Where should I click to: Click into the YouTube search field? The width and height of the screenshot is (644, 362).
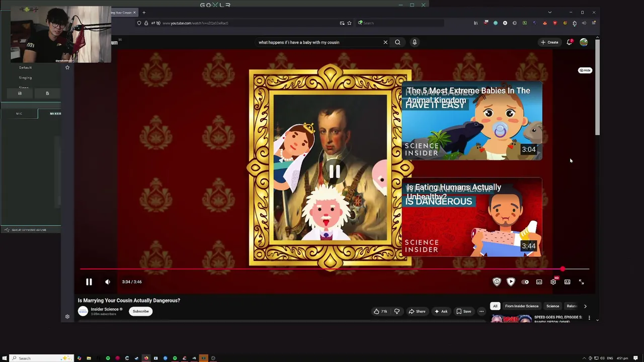(319, 42)
